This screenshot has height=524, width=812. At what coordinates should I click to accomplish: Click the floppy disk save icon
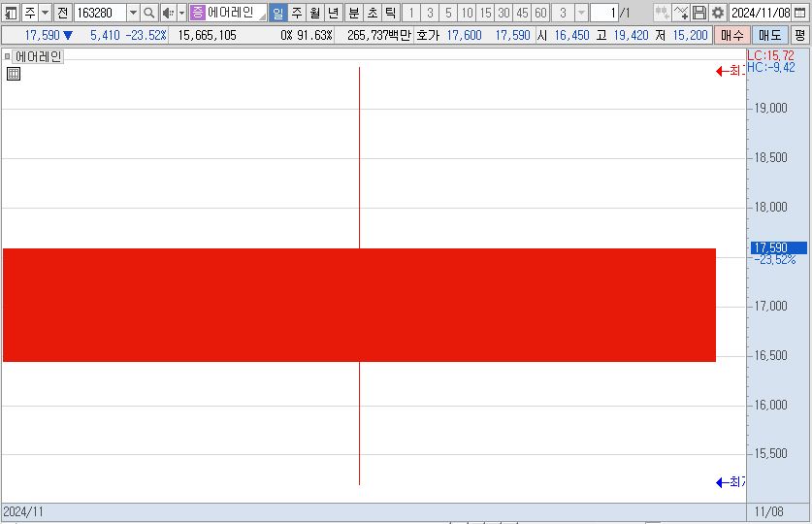coord(699,13)
